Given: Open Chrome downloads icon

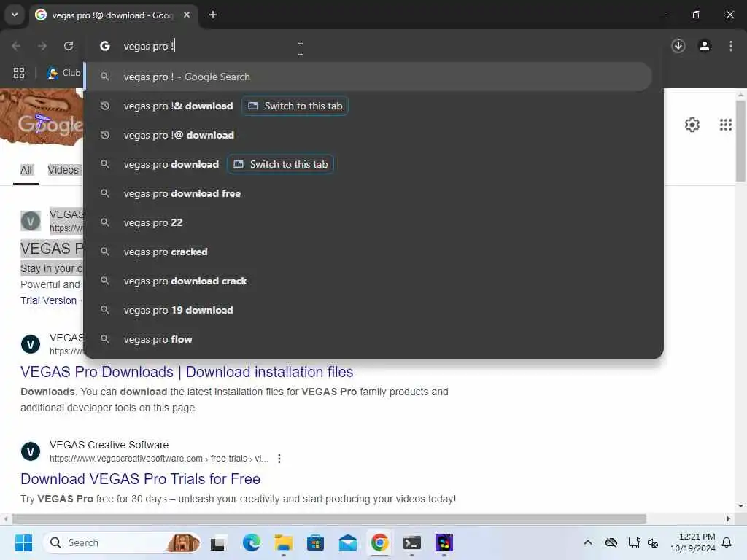Looking at the screenshot, I should [x=678, y=46].
